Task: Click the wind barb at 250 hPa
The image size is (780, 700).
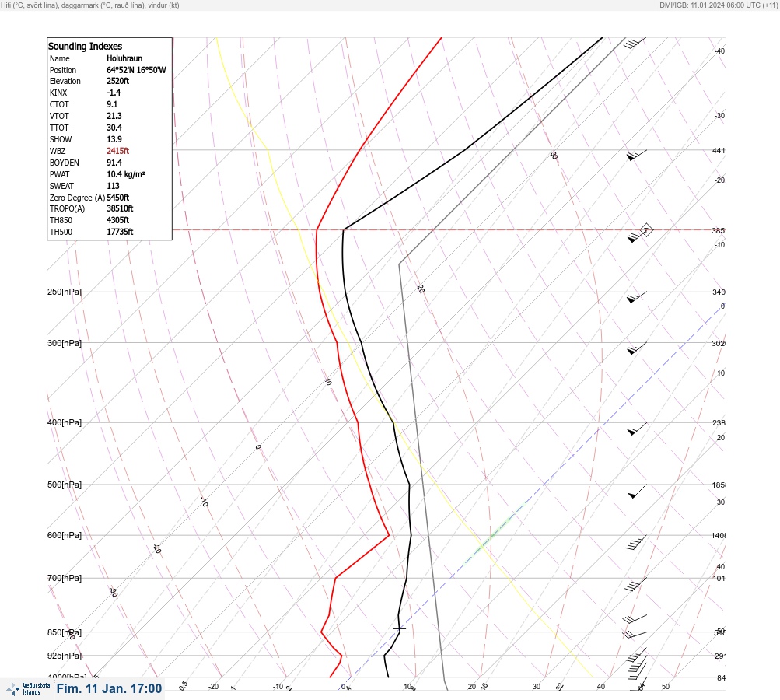Action: point(636,297)
